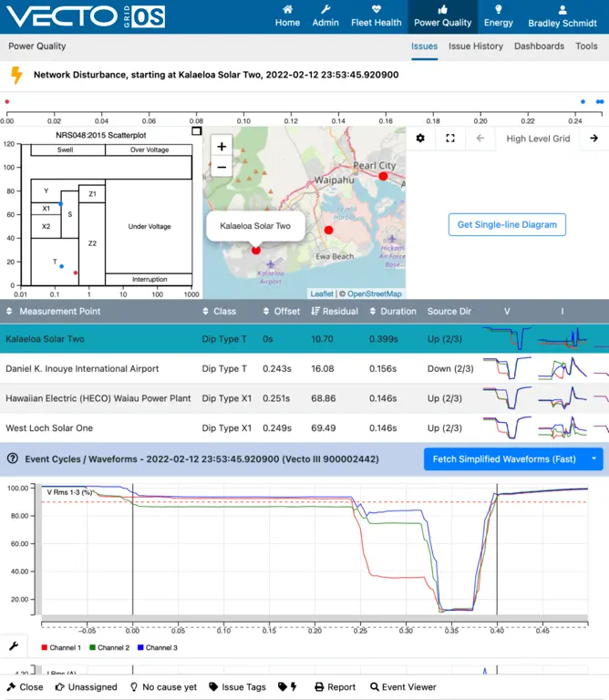609x700 pixels.
Task: Go to next grid view arrow
Action: (594, 139)
